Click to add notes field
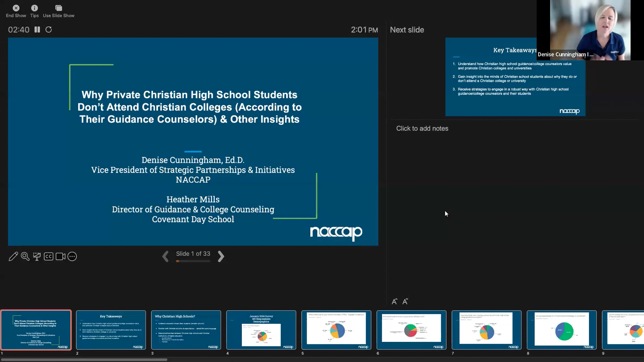This screenshot has height=362, width=644. pyautogui.click(x=422, y=128)
